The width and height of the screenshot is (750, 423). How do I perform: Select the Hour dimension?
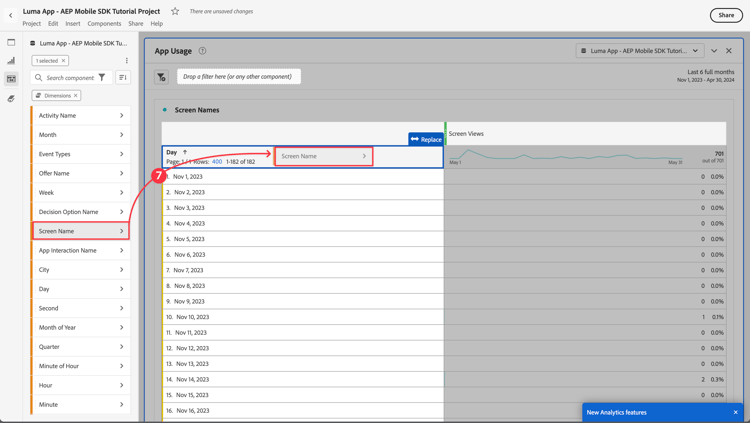[x=80, y=385]
